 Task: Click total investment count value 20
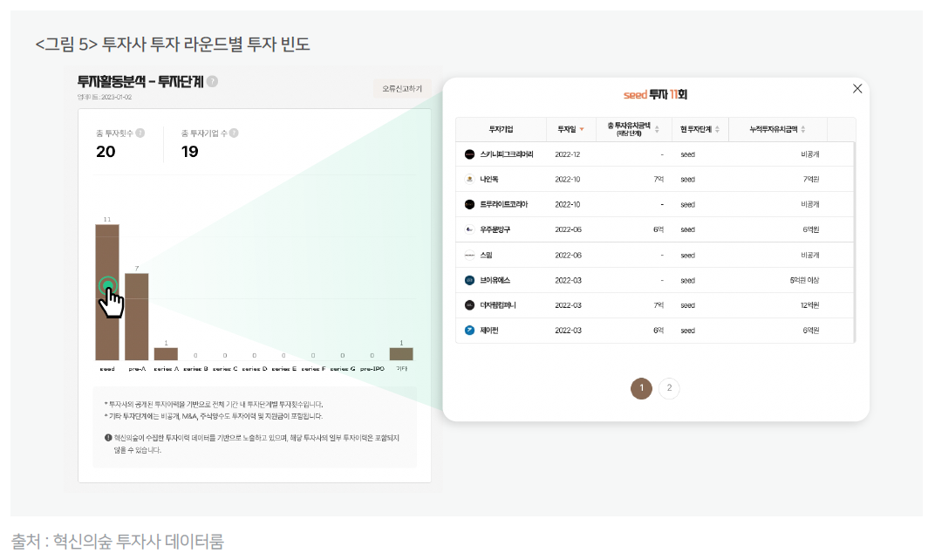pos(106,152)
